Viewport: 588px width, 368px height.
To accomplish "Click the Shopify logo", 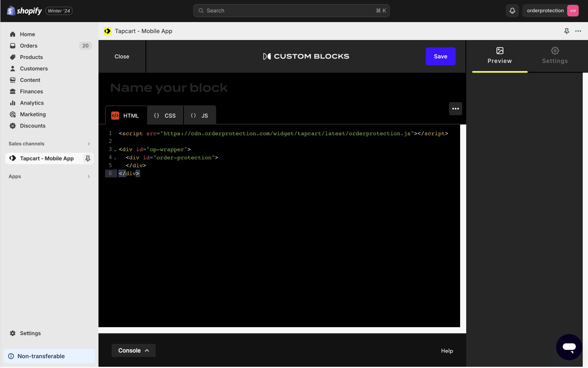I will tap(24, 11).
